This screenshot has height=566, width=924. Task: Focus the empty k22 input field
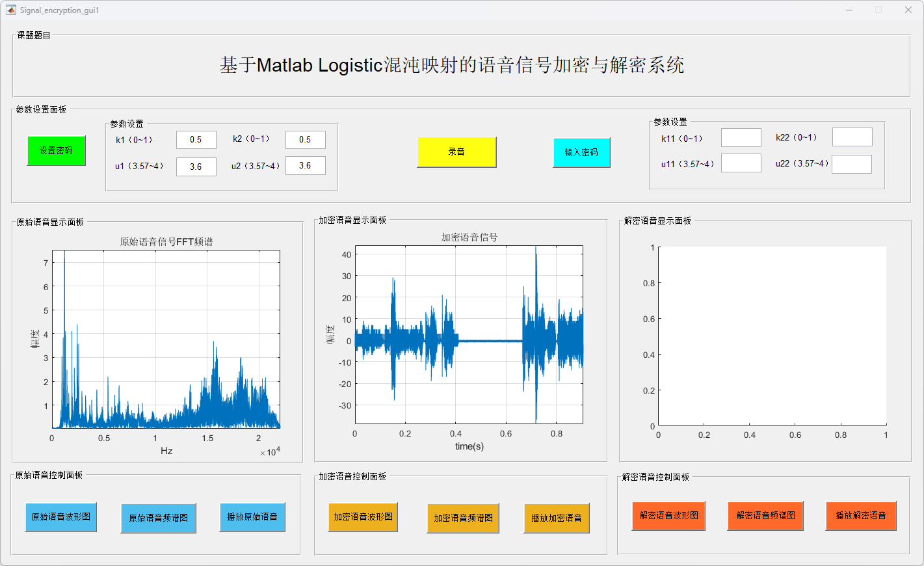coord(852,137)
